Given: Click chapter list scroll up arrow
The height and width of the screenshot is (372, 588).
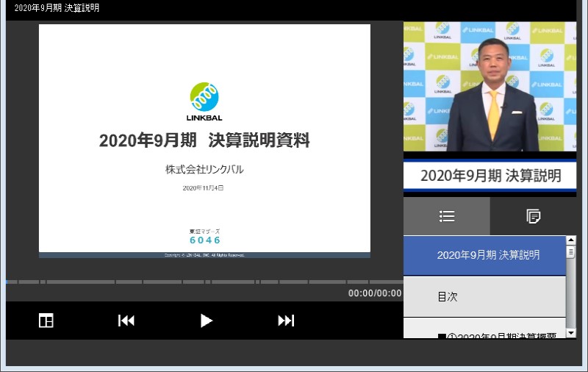Looking at the screenshot, I should [x=571, y=240].
